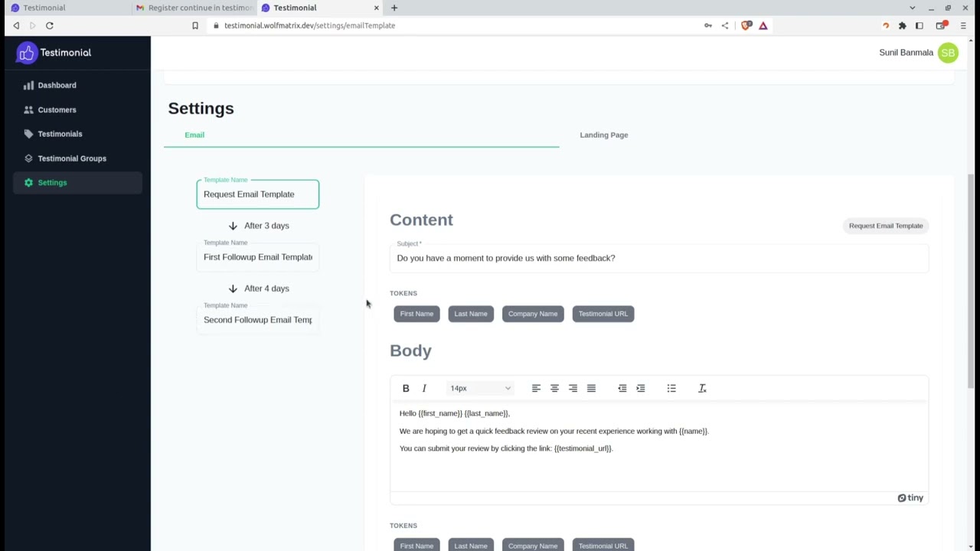Click the Dashboard bar chart icon
The width and height of the screenshot is (980, 551).
pos(28,85)
